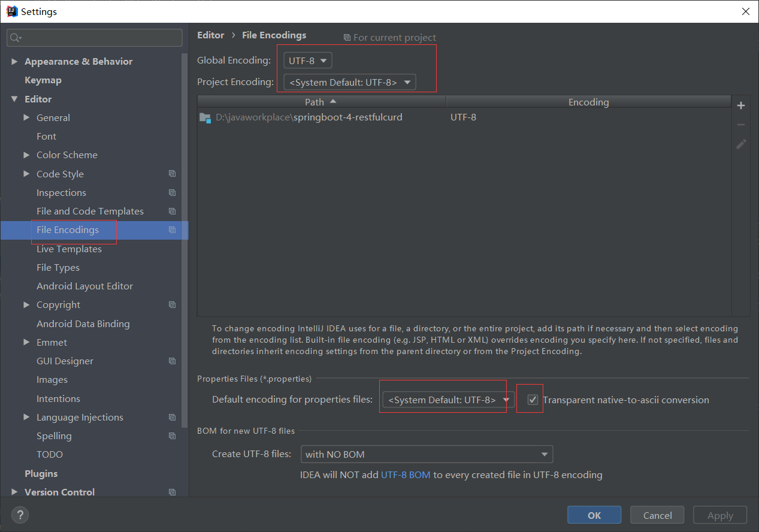Sort by the Path column header
This screenshot has width=759, height=532.
click(322, 102)
